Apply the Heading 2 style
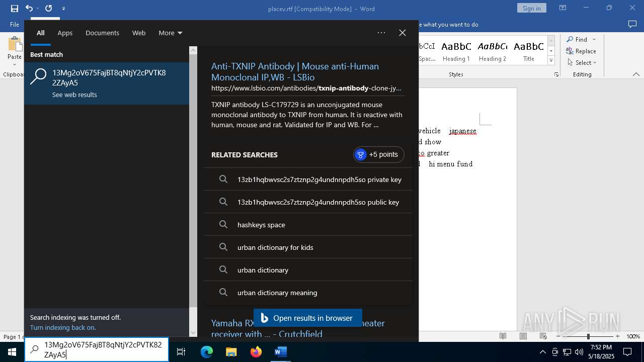644x362 pixels. 493,51
